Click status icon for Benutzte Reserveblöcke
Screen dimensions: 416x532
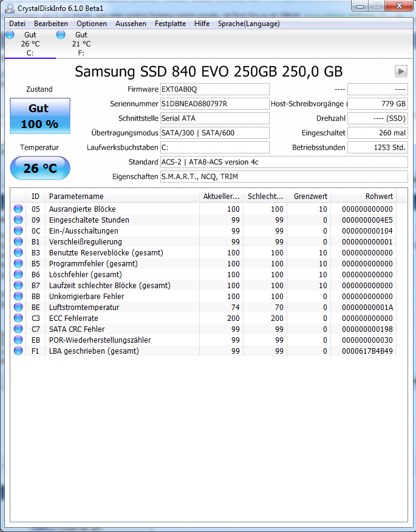(x=18, y=253)
